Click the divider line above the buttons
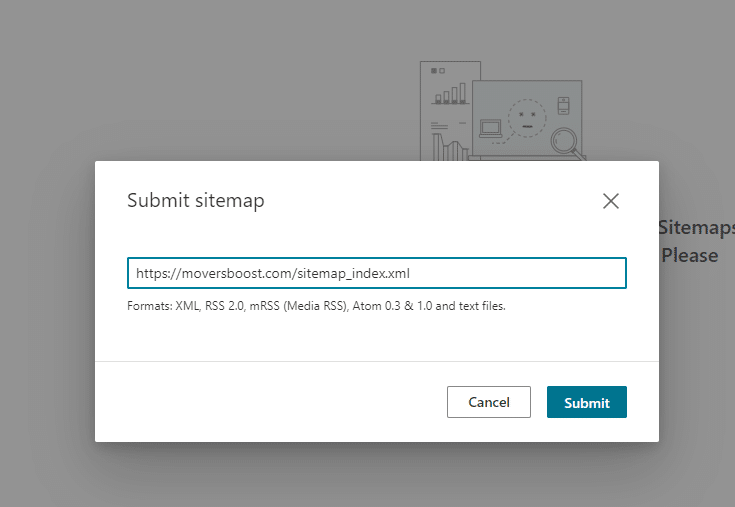 pyautogui.click(x=376, y=361)
